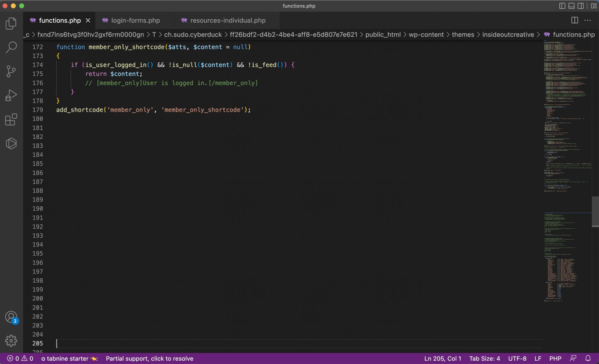Open LF end-of-line selector
This screenshot has height=364, width=599.
tap(538, 358)
